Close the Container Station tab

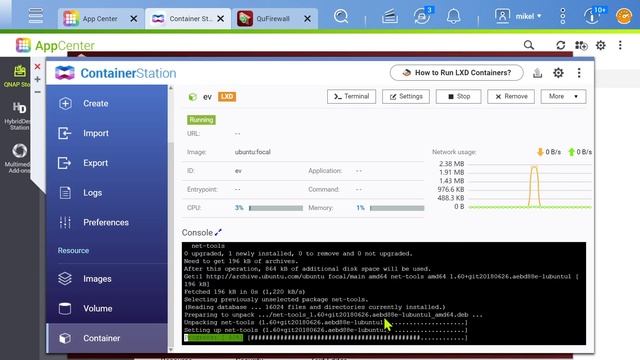220,19
